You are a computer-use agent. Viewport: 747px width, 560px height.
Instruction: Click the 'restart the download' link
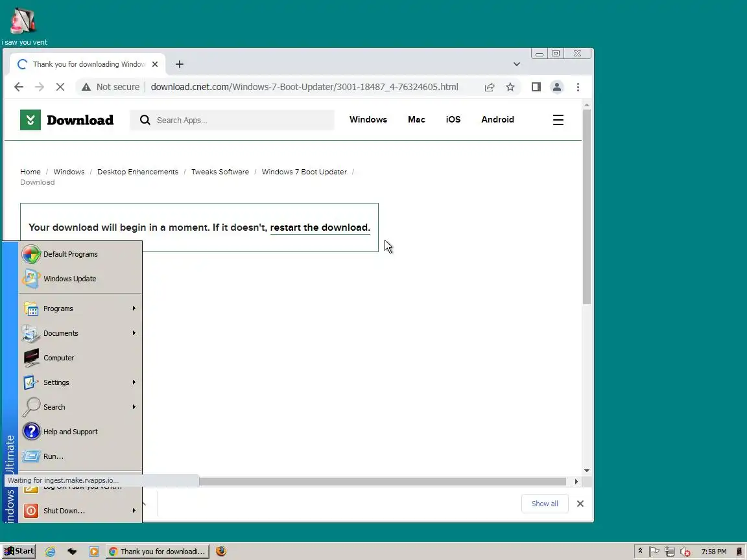(x=320, y=227)
